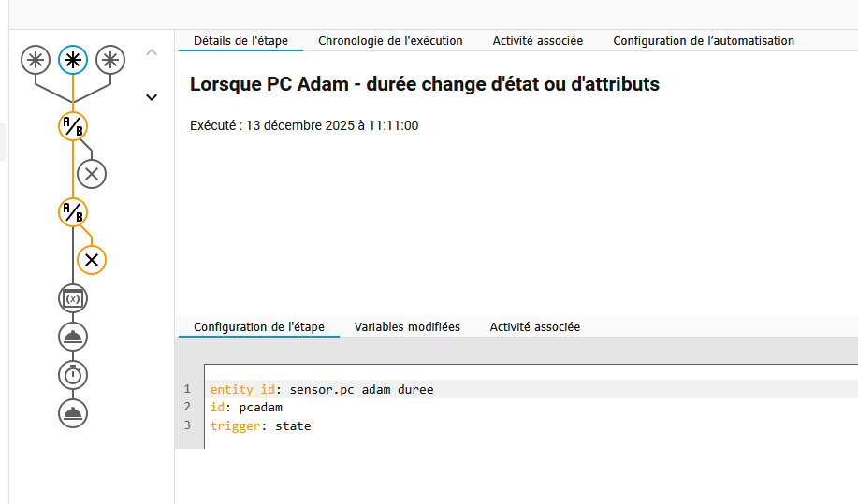Click the entity_id line in the code editor

322,389
